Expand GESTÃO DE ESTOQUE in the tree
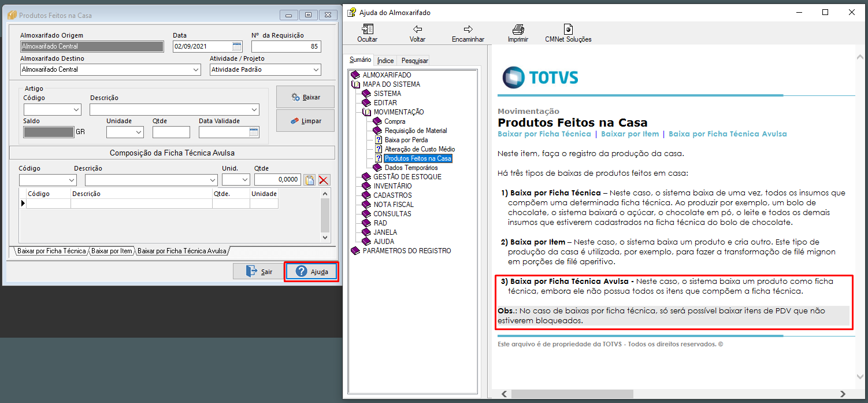The height and width of the screenshot is (403, 868). pyautogui.click(x=407, y=177)
